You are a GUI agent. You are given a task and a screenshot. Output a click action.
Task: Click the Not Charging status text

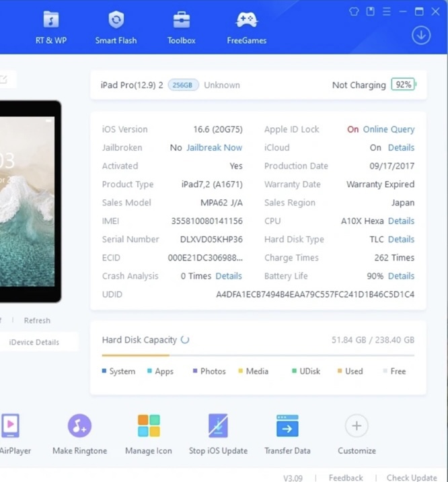(359, 85)
